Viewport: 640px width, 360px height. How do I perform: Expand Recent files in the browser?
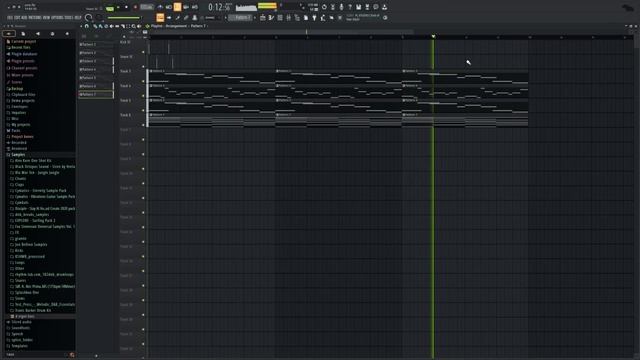click(x=20, y=47)
